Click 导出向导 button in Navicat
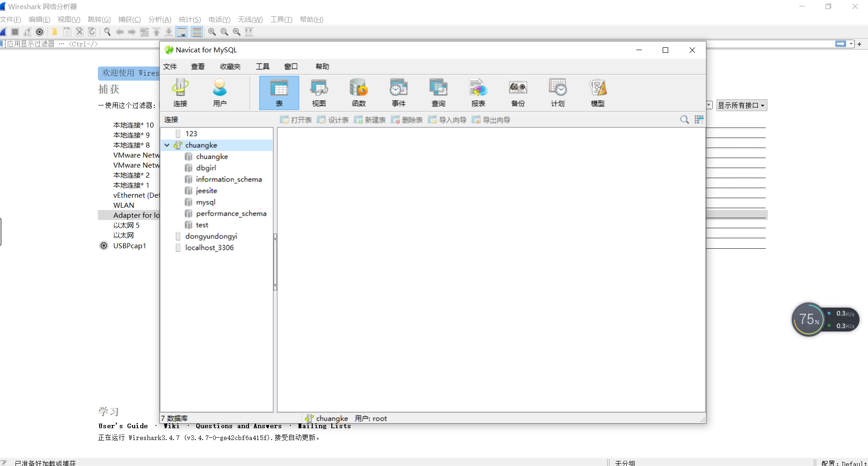 coord(491,120)
